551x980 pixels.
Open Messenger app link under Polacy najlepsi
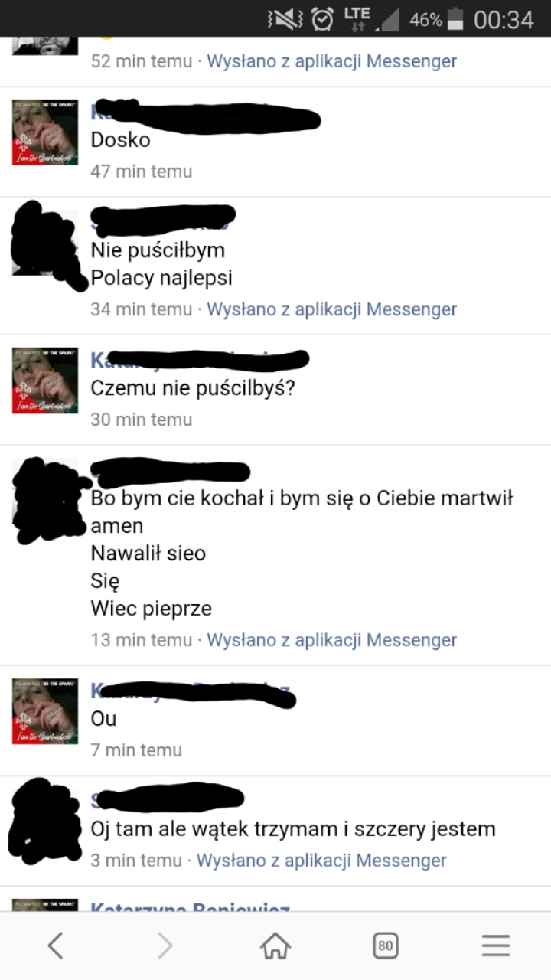[x=331, y=309]
